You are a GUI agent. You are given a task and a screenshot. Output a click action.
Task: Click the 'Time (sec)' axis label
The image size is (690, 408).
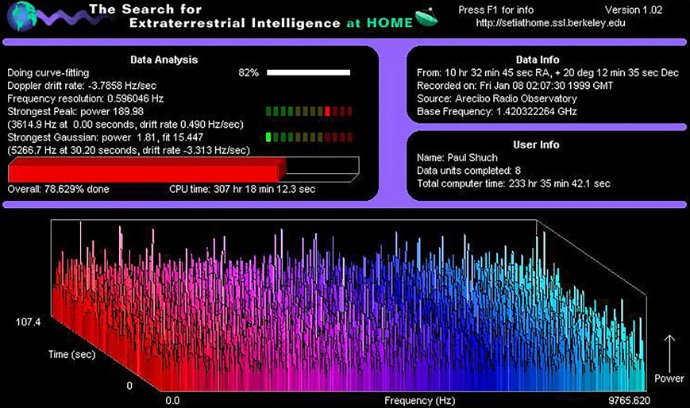point(72,355)
